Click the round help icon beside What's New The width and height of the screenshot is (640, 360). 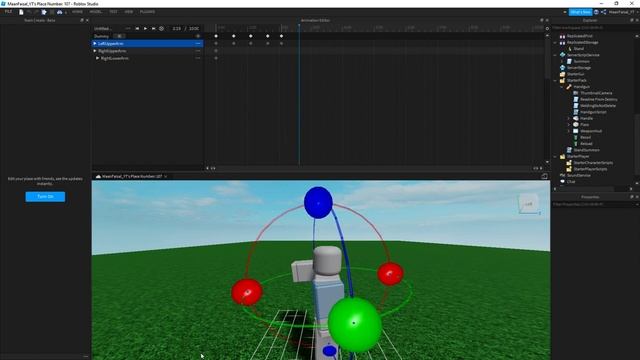596,12
